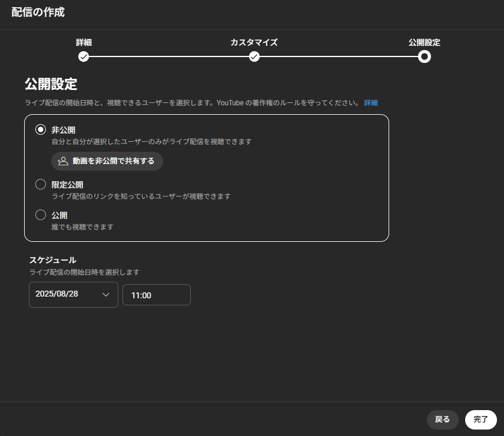Click the 戻る button
Image resolution: width=504 pixels, height=436 pixels.
(442, 420)
